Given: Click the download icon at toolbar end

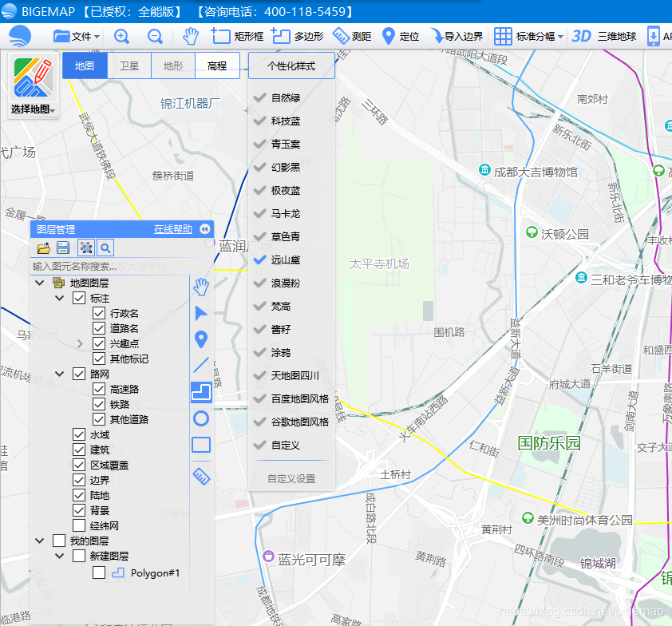Looking at the screenshot, I should point(653,36).
